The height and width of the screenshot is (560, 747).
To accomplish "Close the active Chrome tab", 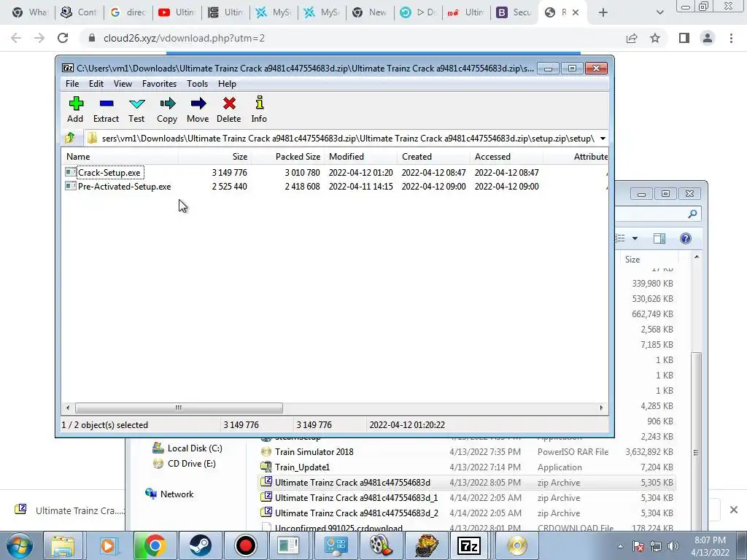I will pos(576,12).
